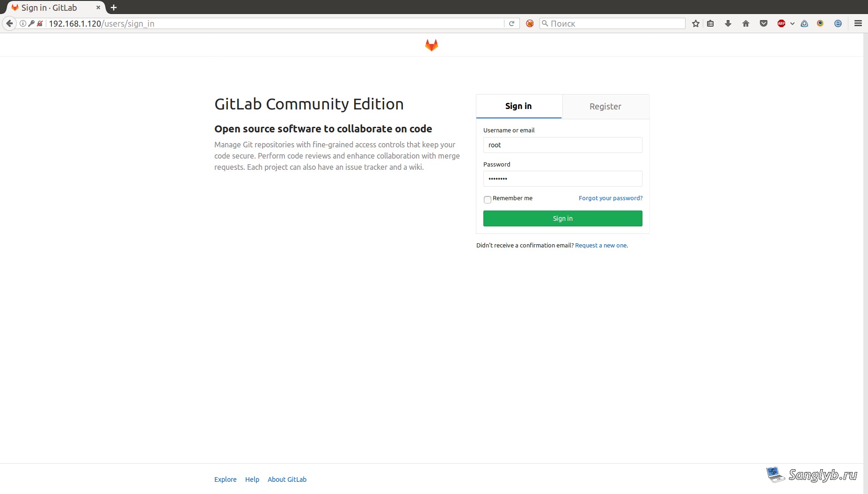The image size is (868, 494).
Task: Click the Adblock Plus ABP icon
Action: 781,23
